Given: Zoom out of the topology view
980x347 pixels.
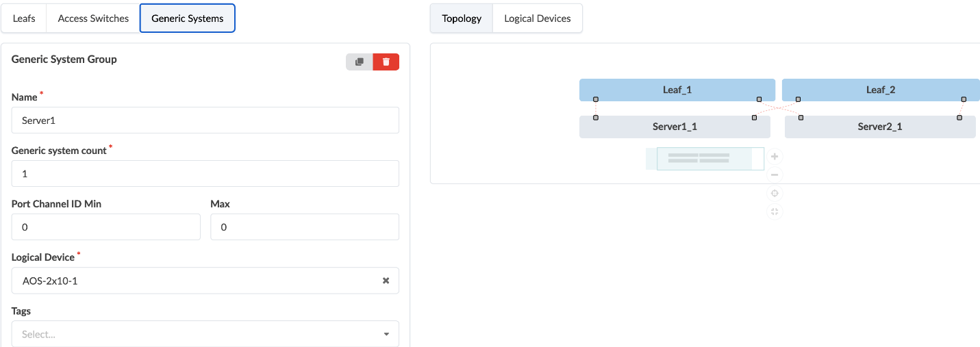Looking at the screenshot, I should [x=775, y=175].
